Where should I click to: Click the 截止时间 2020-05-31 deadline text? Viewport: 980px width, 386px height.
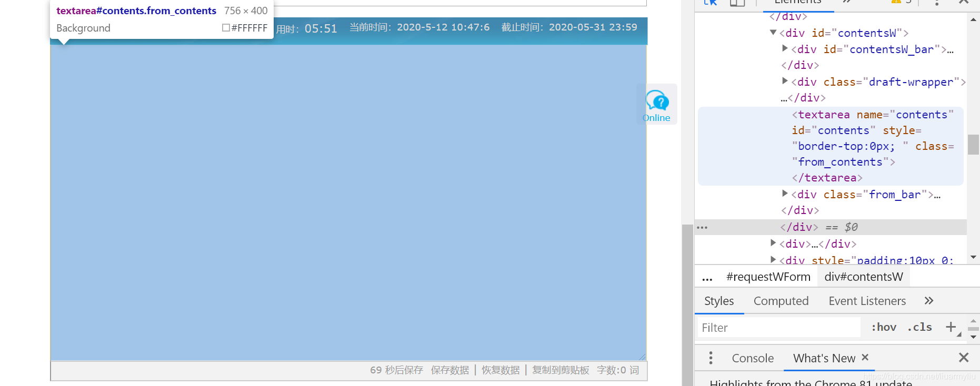[569, 27]
